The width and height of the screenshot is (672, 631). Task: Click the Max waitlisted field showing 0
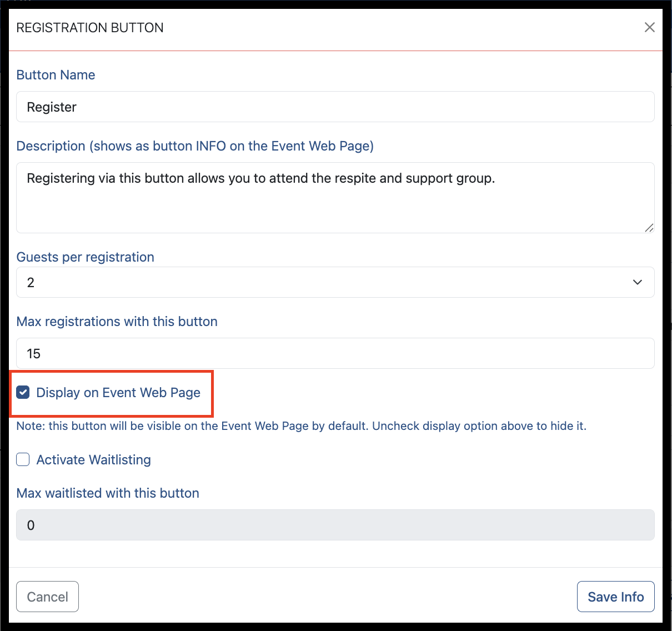[x=335, y=525]
